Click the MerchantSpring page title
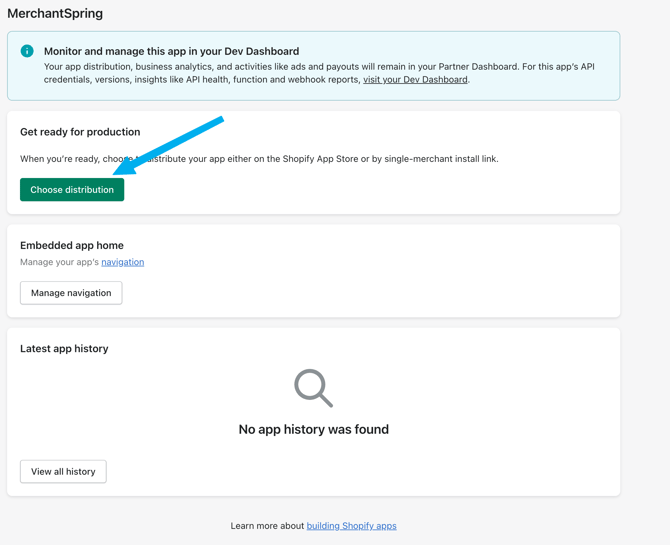Image resolution: width=670 pixels, height=545 pixels. (55, 13)
